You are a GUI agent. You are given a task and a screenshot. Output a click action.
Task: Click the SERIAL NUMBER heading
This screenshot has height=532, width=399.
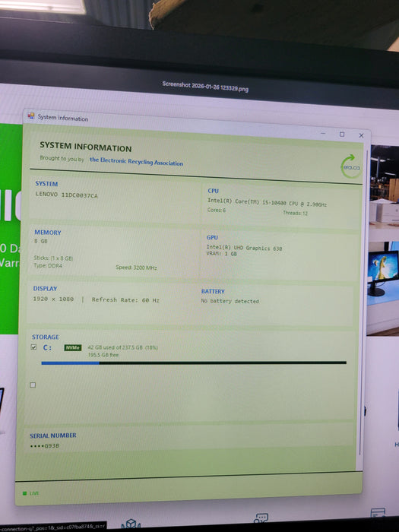pyautogui.click(x=53, y=435)
